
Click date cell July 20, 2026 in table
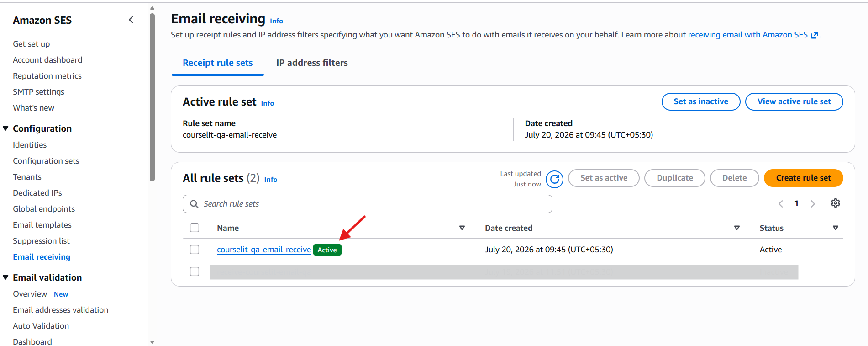[549, 250]
